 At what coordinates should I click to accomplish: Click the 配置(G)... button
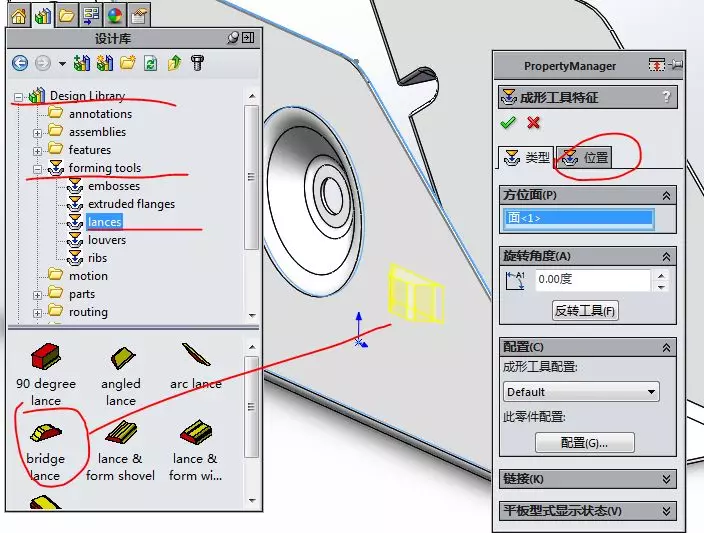pyautogui.click(x=585, y=443)
